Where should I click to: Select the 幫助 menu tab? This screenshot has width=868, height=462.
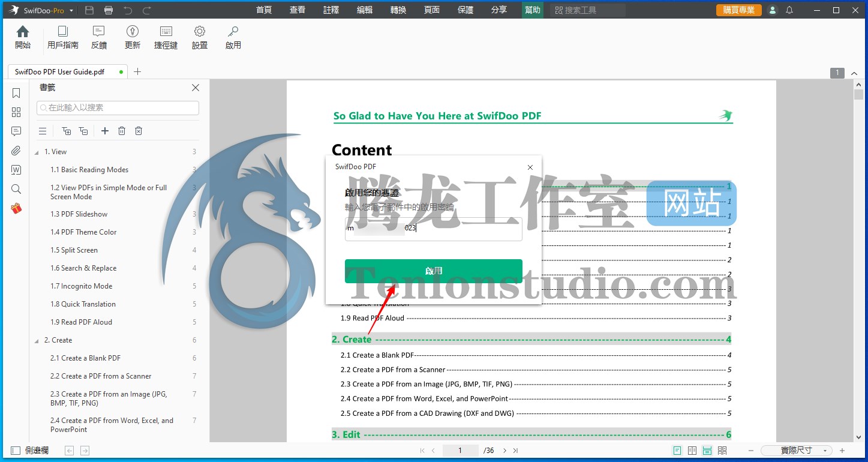coord(533,10)
